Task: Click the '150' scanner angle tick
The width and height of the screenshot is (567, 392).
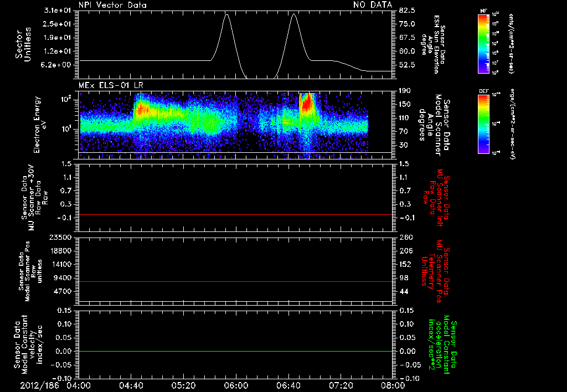Action: pyautogui.click(x=405, y=105)
